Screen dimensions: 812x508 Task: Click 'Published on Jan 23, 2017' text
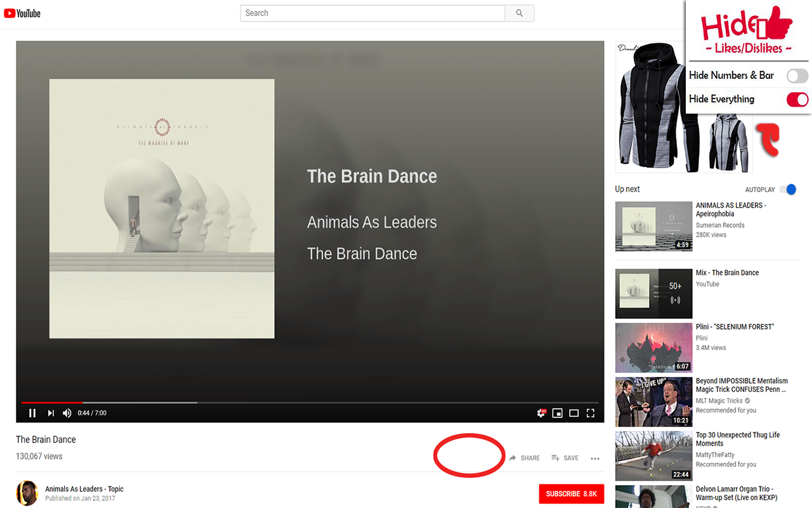[80, 498]
